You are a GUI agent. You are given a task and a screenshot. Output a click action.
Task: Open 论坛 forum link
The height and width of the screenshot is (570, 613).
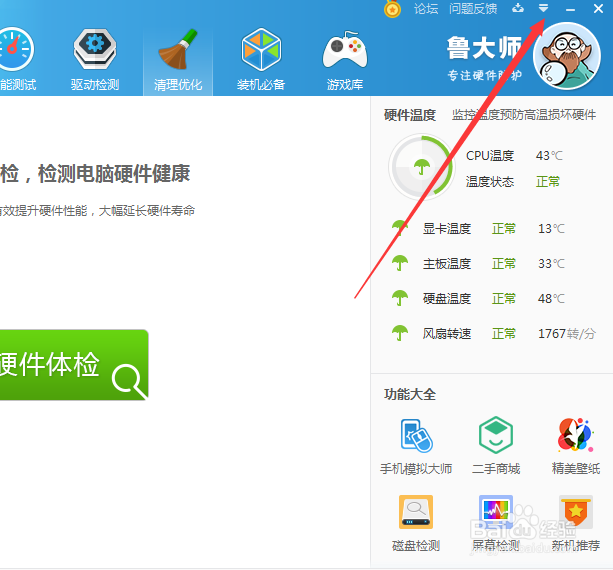pos(426,9)
